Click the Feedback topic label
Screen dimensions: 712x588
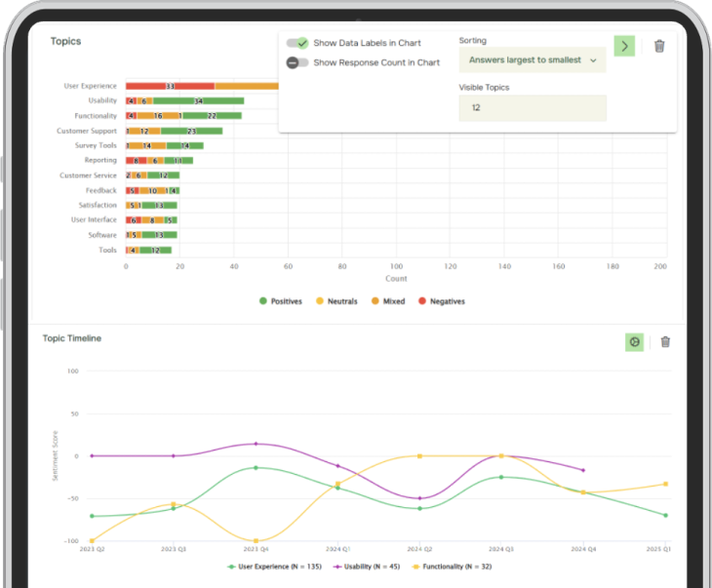point(101,190)
